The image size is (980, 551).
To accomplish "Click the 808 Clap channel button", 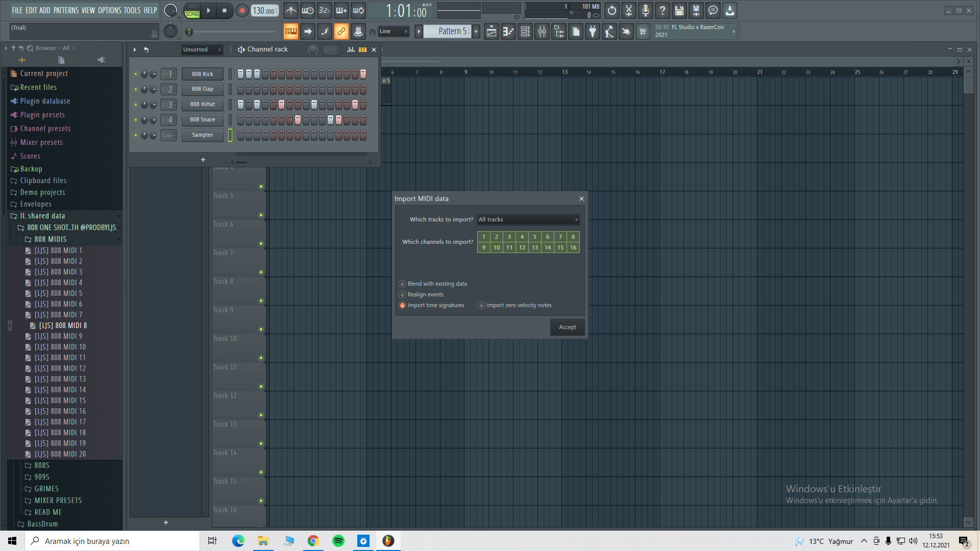I will coord(203,89).
